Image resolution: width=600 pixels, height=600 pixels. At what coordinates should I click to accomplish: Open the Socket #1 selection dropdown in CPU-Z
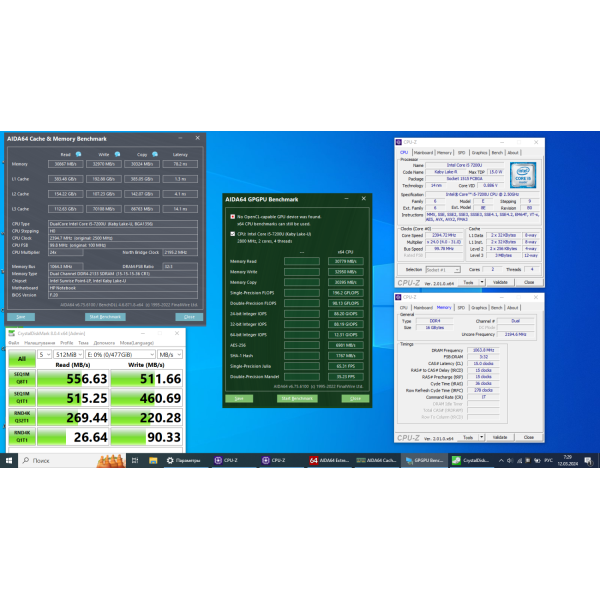(x=443, y=270)
